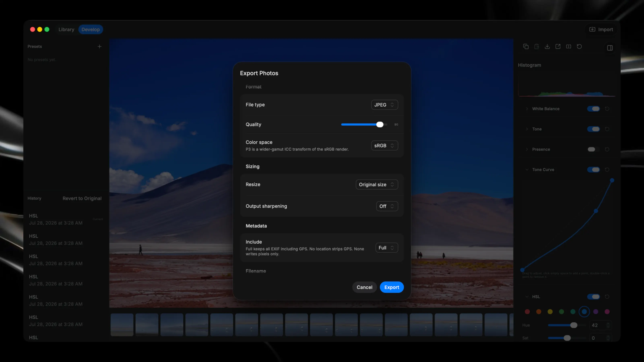Open the Metadata Include Full dropdown
Screen dimensions: 644x362
pos(386,248)
